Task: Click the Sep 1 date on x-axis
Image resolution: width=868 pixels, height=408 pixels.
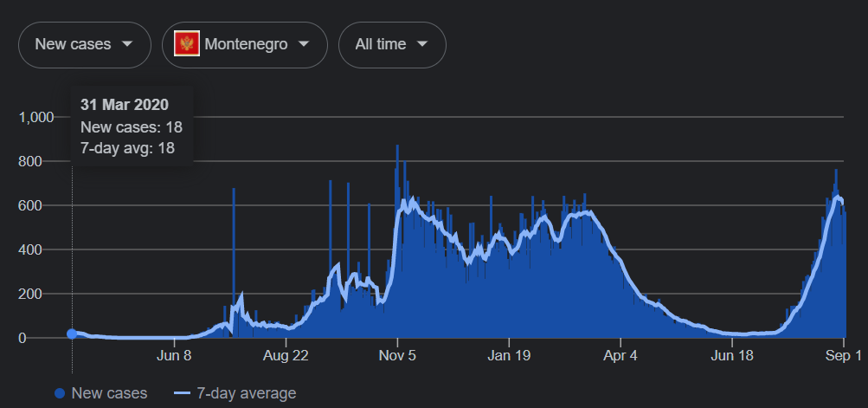Action: pos(845,355)
